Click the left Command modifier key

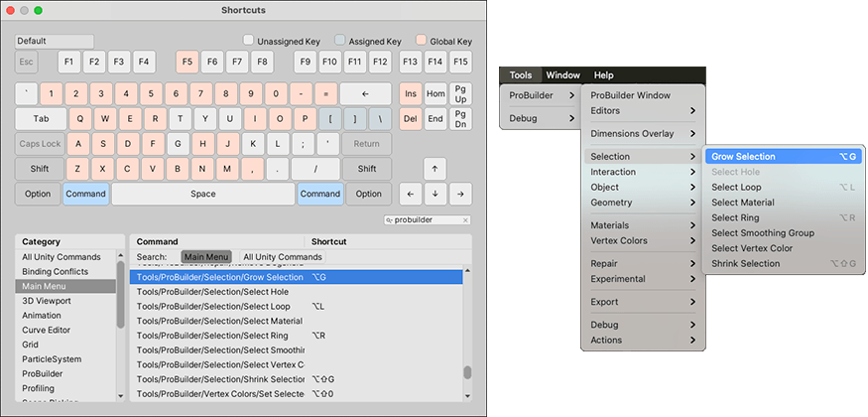[86, 194]
